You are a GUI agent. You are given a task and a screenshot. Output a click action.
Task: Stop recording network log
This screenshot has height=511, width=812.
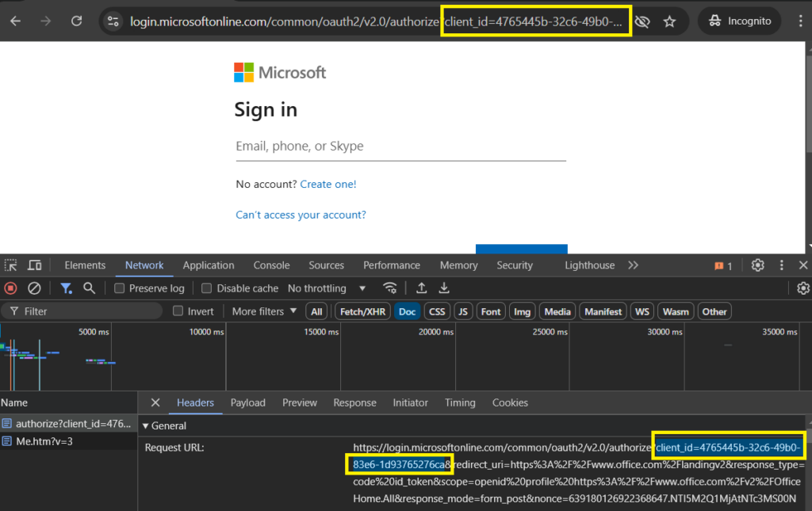[10, 288]
